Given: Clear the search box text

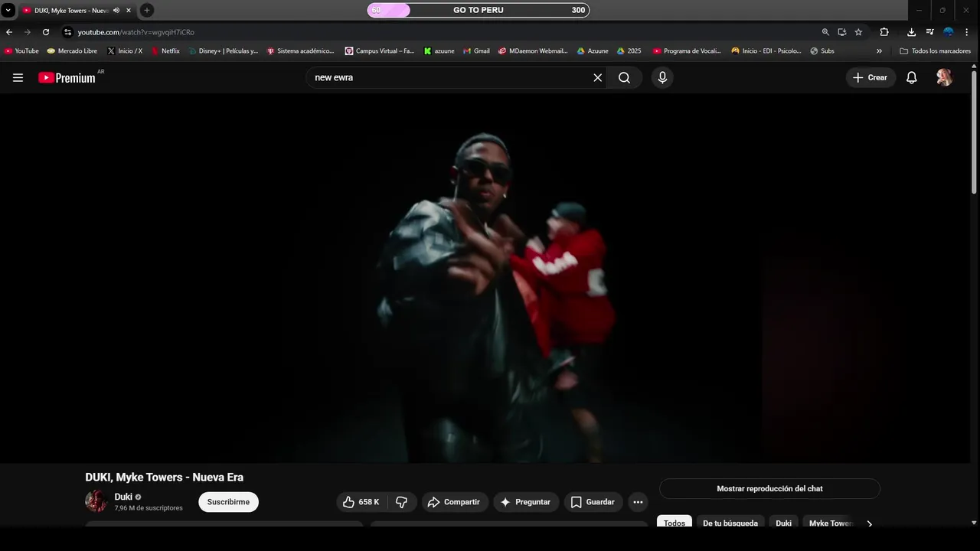Looking at the screenshot, I should 598,77.
